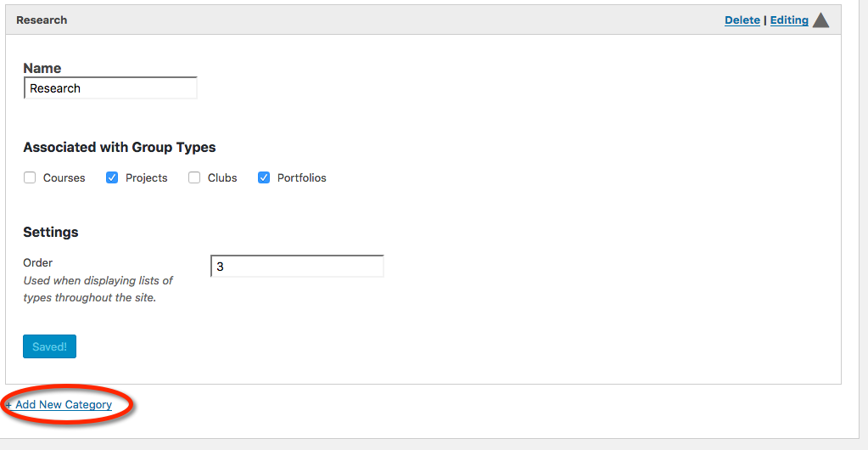The height and width of the screenshot is (450, 868).
Task: Click the plus sign before Add New Category
Action: [x=8, y=405]
